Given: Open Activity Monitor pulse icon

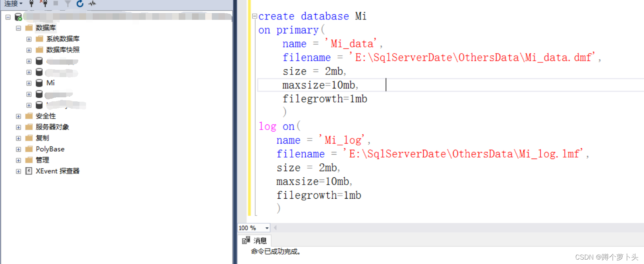Looking at the screenshot, I should click(x=92, y=3).
